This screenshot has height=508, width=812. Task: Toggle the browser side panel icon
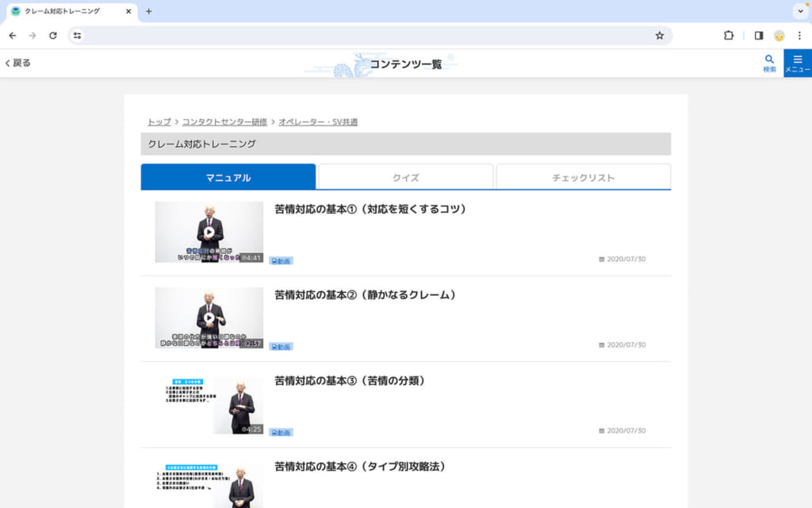(x=758, y=36)
